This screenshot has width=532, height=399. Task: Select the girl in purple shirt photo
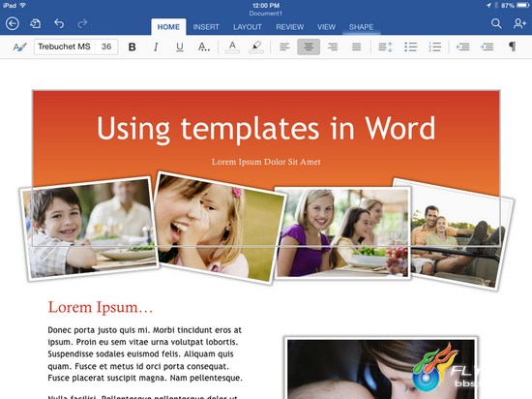342,232
